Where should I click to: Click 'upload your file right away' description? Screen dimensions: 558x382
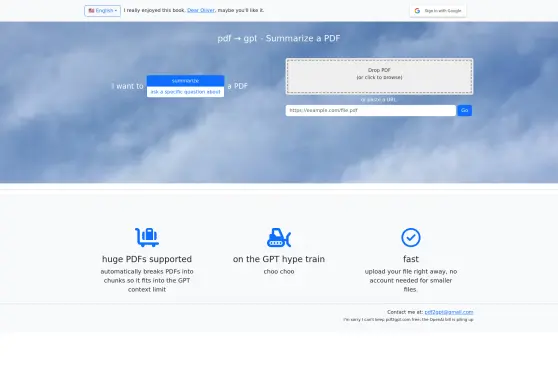(x=411, y=281)
